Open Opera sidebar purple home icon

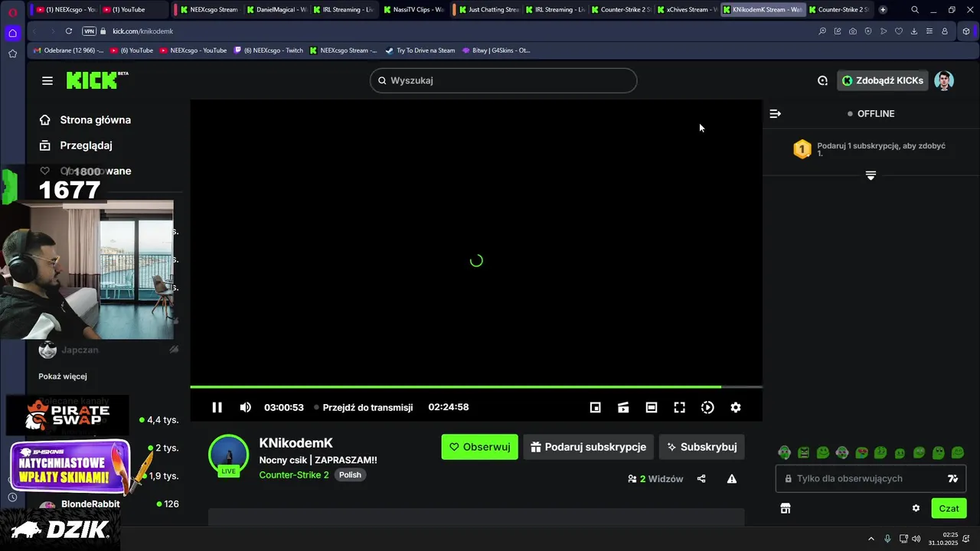coord(12,33)
